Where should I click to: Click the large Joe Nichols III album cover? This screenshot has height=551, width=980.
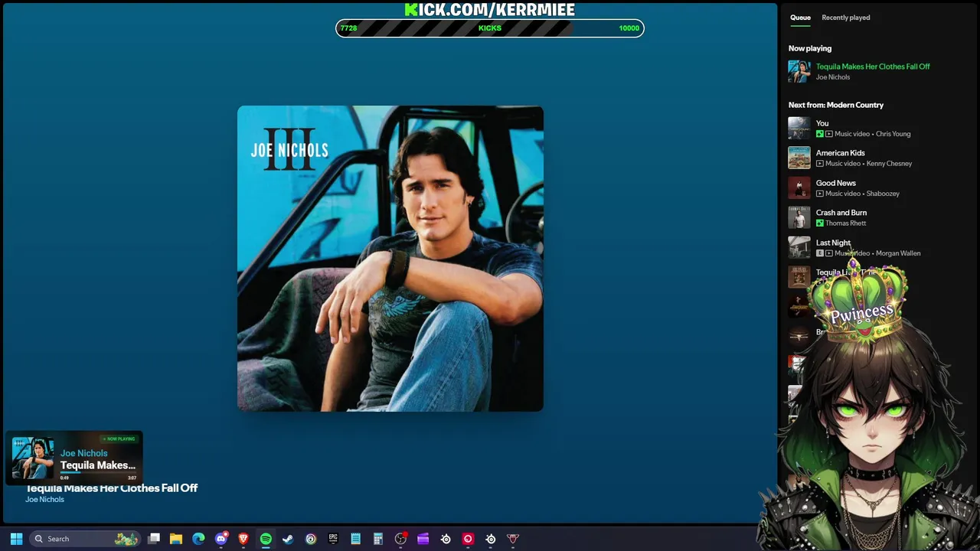click(390, 259)
